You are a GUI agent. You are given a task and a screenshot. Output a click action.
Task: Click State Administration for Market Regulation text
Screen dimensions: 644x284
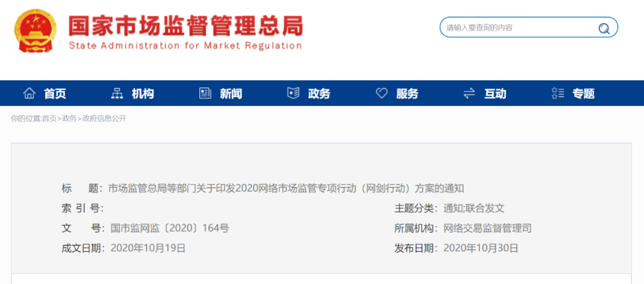[x=185, y=45]
